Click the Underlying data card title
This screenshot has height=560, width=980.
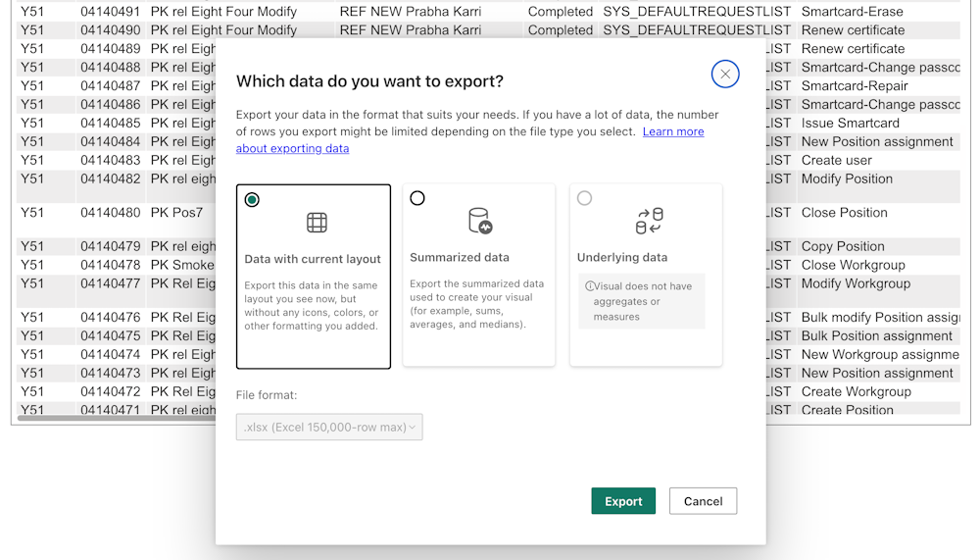(x=622, y=257)
